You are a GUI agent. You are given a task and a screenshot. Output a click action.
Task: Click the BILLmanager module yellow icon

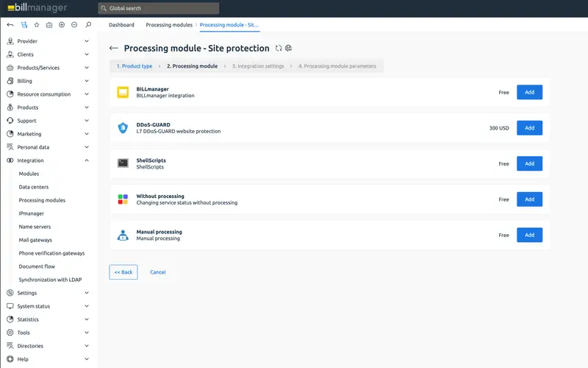(x=123, y=92)
